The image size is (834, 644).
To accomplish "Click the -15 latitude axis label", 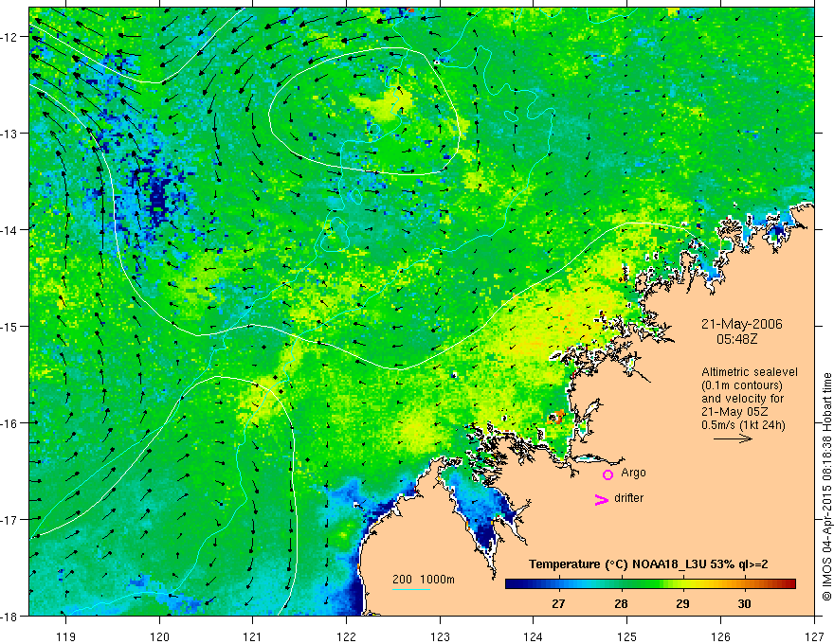I will [x=10, y=326].
